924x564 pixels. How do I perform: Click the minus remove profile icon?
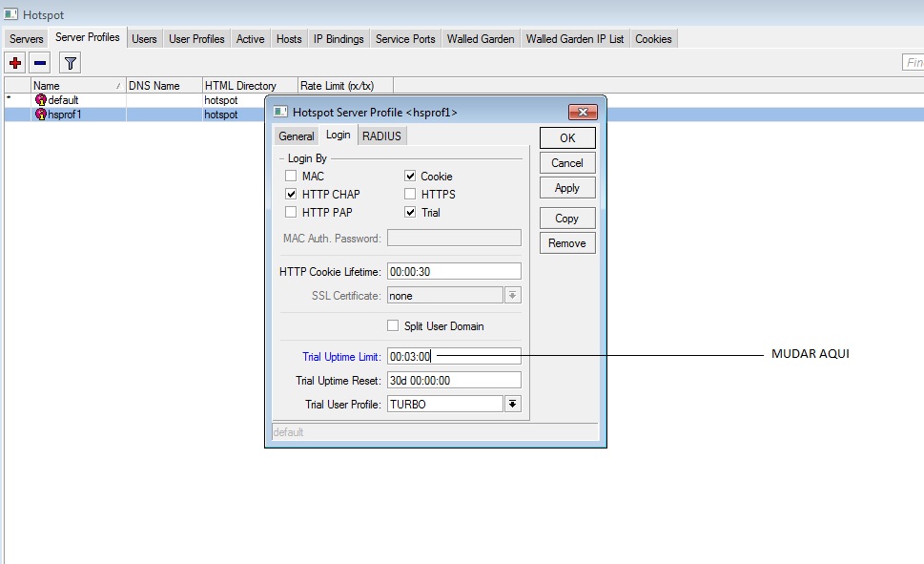pyautogui.click(x=40, y=63)
